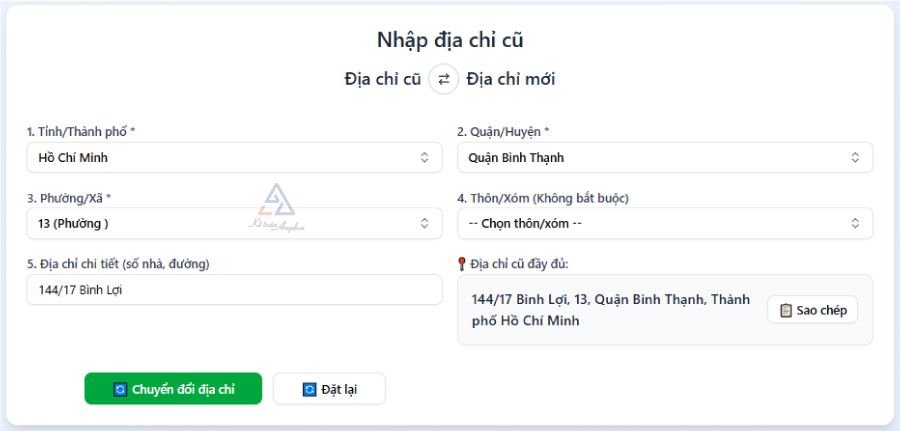
Task: Select the Địa chỉ cũ mode label
Action: pyautogui.click(x=382, y=79)
